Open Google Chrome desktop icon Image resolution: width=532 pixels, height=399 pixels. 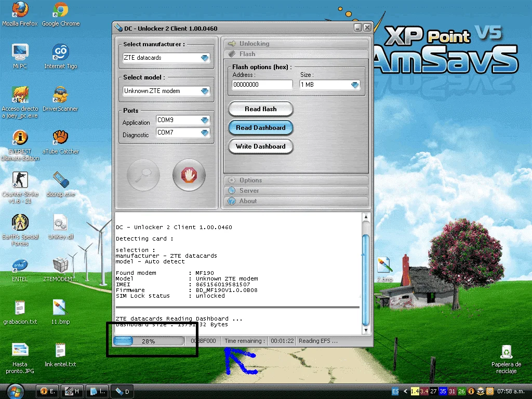point(60,14)
